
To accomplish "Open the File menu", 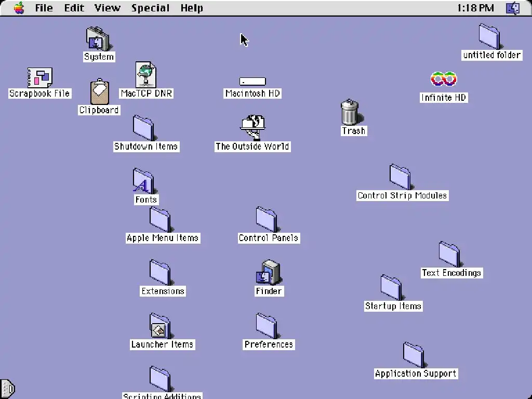I will pyautogui.click(x=44, y=8).
